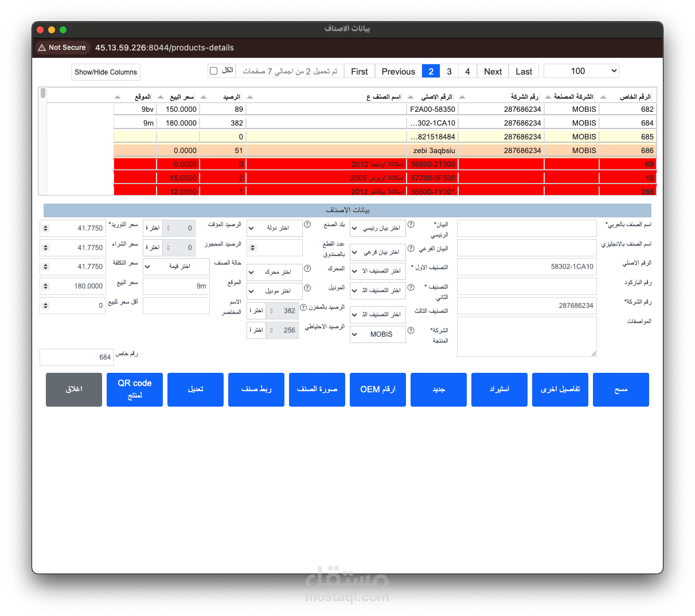Click the استيراد import button
Viewport: 695px width, 616px height.
pyautogui.click(x=499, y=389)
